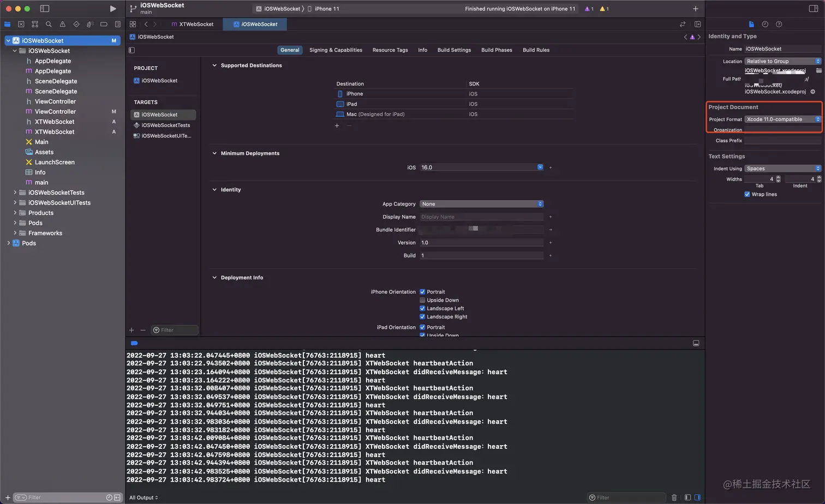The width and height of the screenshot is (825, 504).
Task: Collapse Deployment Info section
Action: [x=214, y=278]
